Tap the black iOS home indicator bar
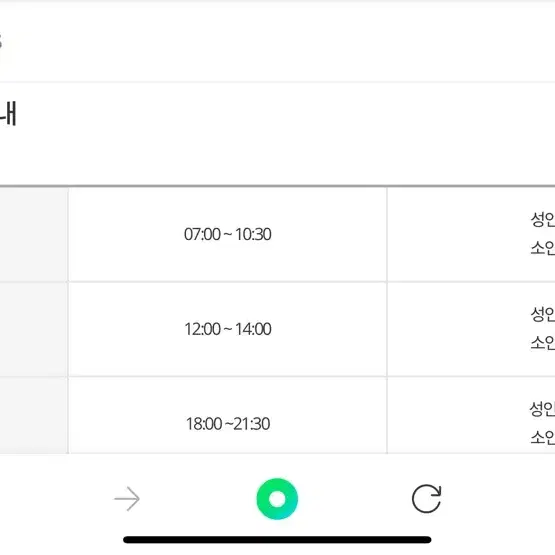 (x=277, y=539)
